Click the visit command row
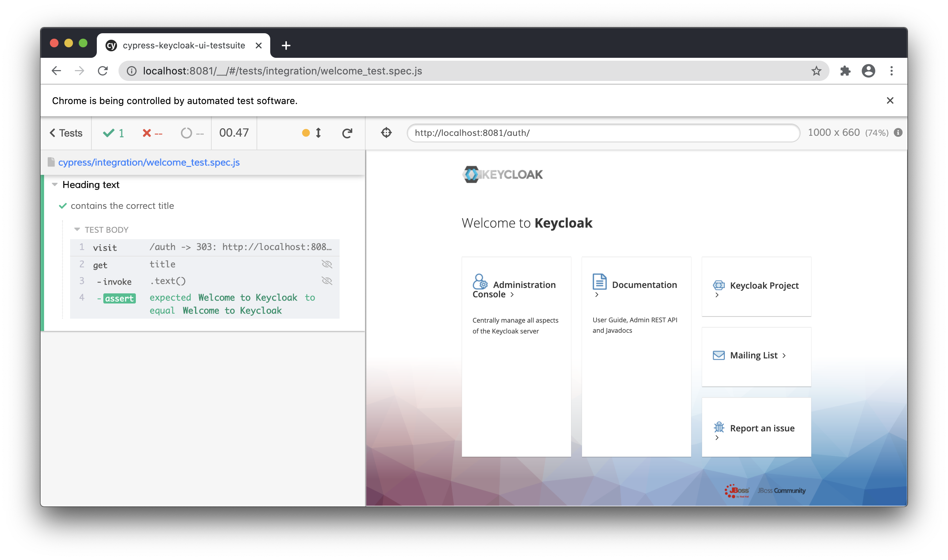This screenshot has height=560, width=948. click(x=204, y=247)
